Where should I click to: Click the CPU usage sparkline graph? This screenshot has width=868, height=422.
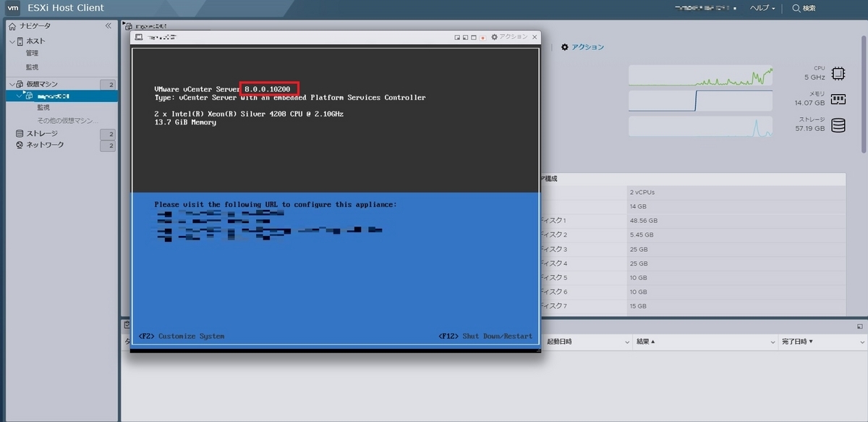tap(700, 75)
